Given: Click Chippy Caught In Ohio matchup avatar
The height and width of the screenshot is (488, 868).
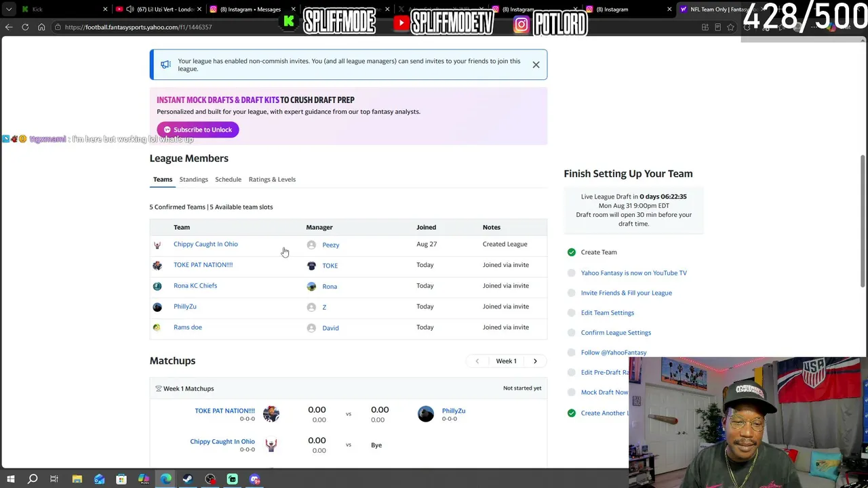Looking at the screenshot, I should coord(271,445).
